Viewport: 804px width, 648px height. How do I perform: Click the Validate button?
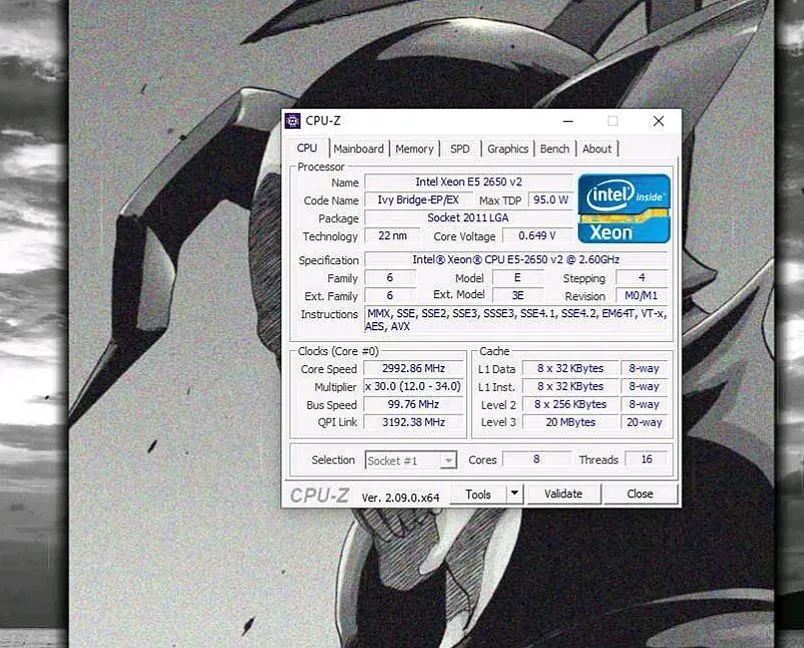click(x=564, y=493)
